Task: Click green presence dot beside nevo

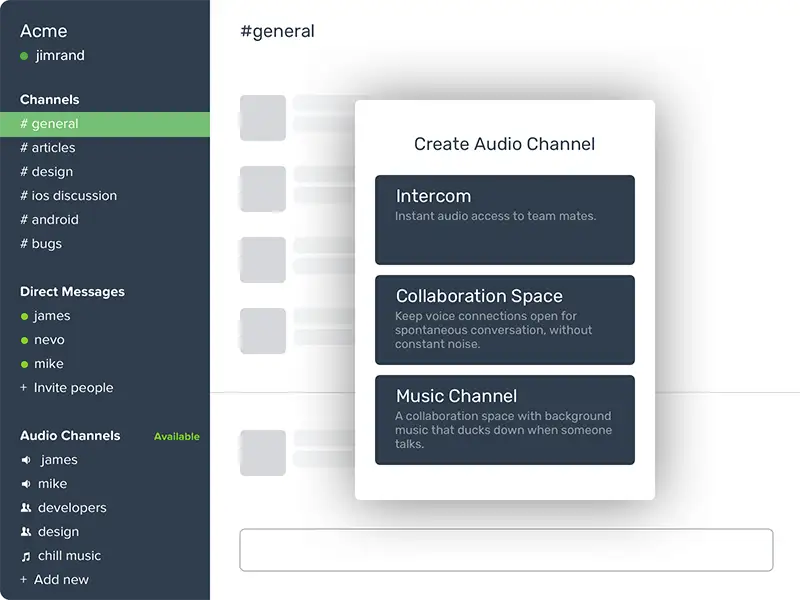Action: (24, 340)
